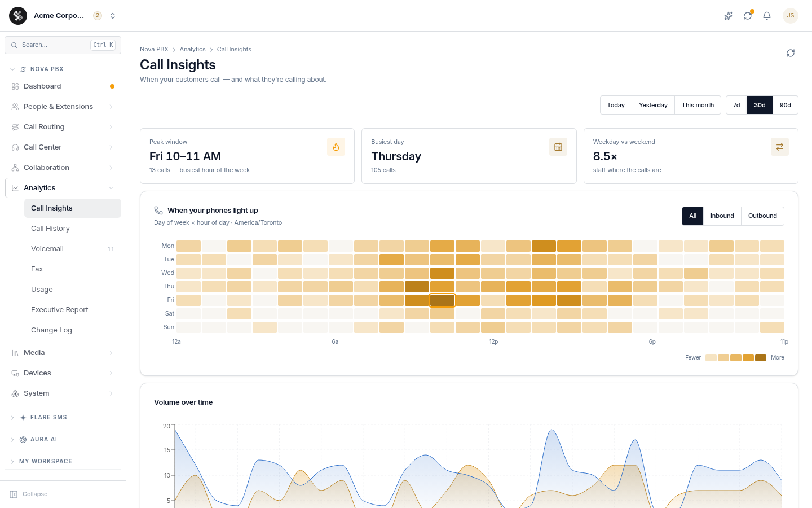Expand the Devices submenu chevron

(111, 373)
